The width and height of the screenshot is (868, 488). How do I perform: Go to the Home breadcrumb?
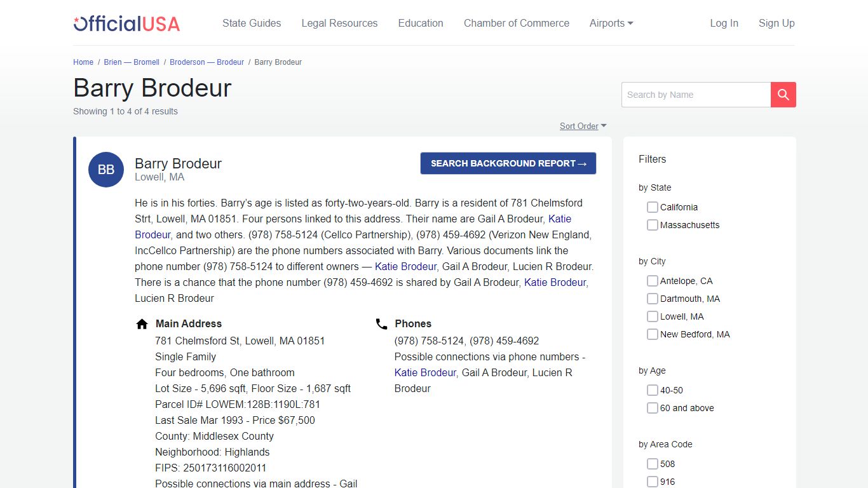(x=83, y=62)
